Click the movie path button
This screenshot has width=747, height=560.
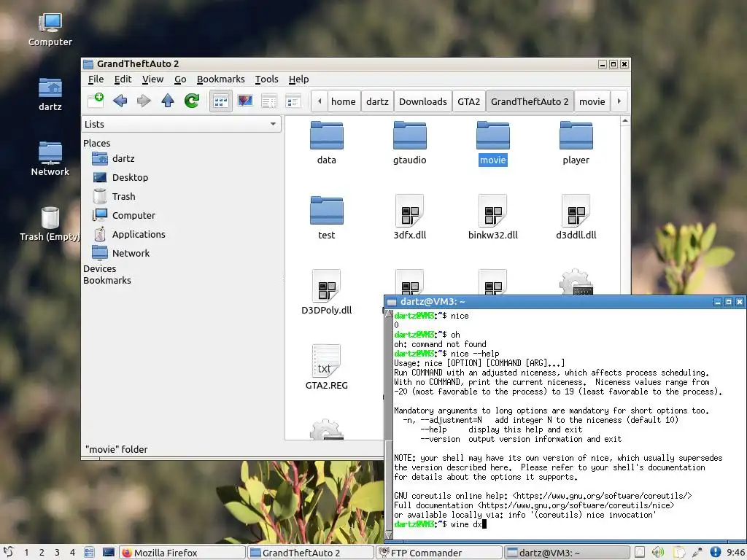point(592,101)
